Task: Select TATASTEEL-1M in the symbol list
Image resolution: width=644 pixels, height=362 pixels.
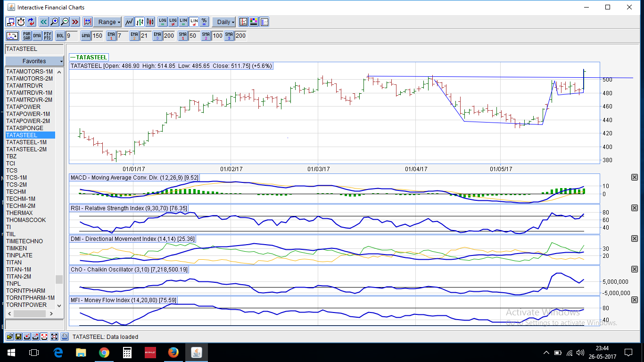Action: click(x=30, y=142)
